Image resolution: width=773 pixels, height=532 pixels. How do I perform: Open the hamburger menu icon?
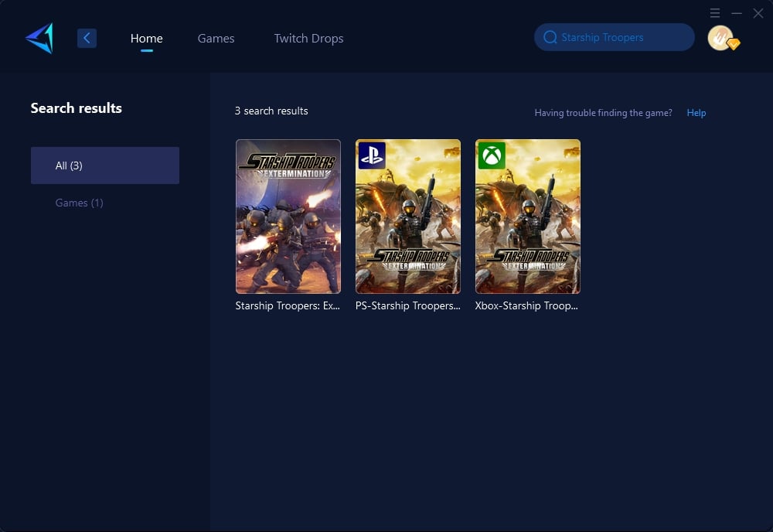[x=716, y=13]
